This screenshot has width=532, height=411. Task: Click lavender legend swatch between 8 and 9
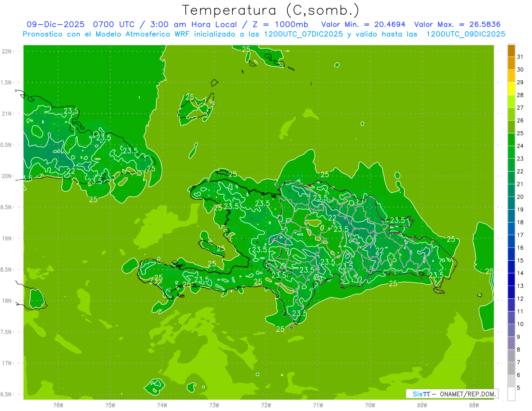coord(511,343)
